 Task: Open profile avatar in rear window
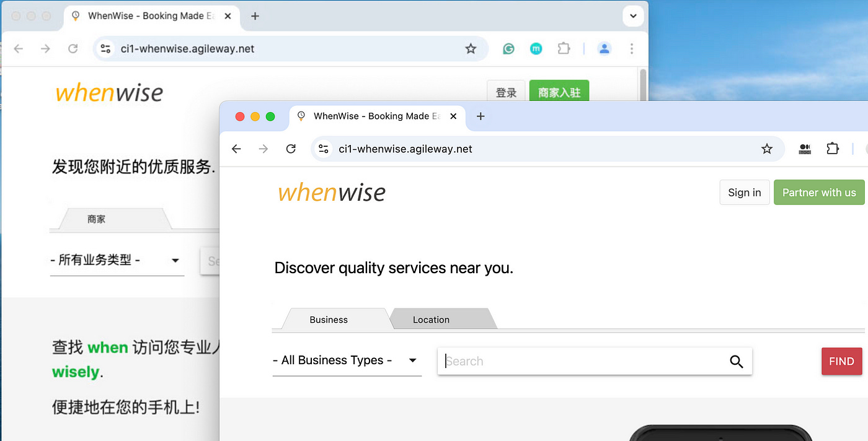604,48
